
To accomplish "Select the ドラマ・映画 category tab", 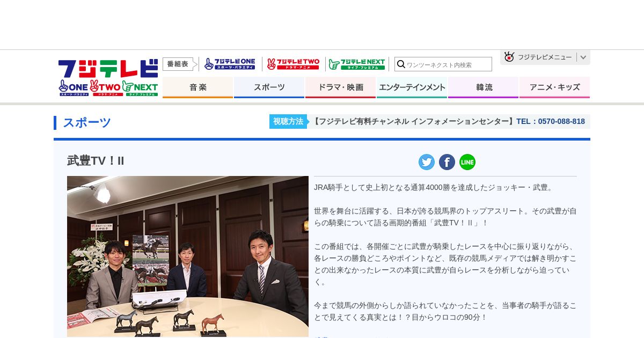I will click(x=341, y=87).
